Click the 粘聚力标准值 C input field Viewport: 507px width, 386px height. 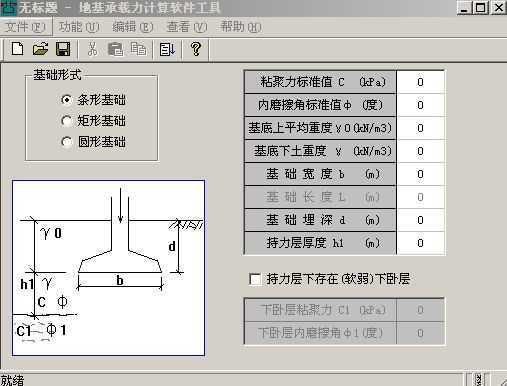coord(420,82)
